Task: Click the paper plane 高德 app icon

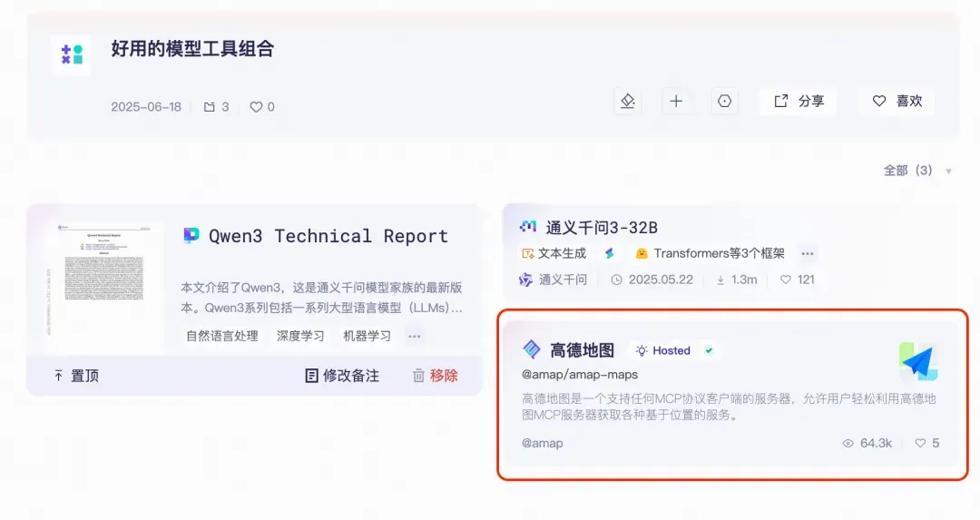Action: coord(918,361)
